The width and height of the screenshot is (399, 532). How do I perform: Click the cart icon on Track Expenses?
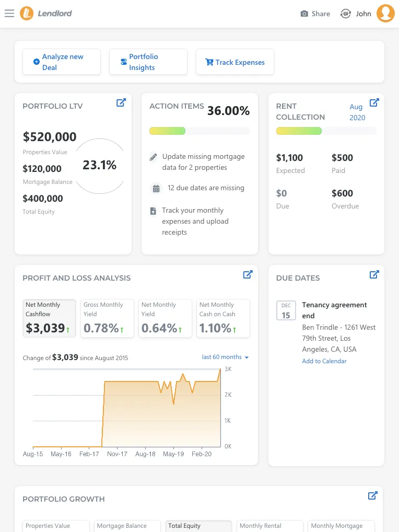click(x=209, y=62)
